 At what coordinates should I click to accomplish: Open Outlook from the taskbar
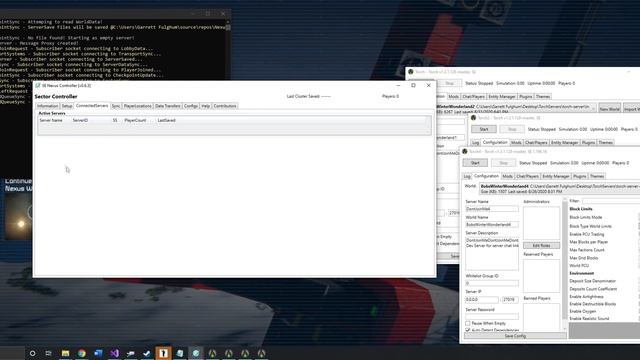pyautogui.click(x=98, y=353)
